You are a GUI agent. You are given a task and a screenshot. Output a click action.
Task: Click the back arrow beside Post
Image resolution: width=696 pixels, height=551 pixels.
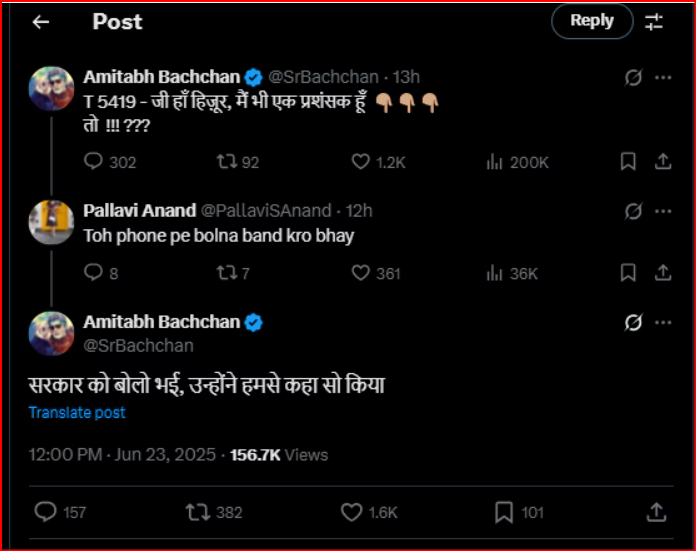click(41, 22)
